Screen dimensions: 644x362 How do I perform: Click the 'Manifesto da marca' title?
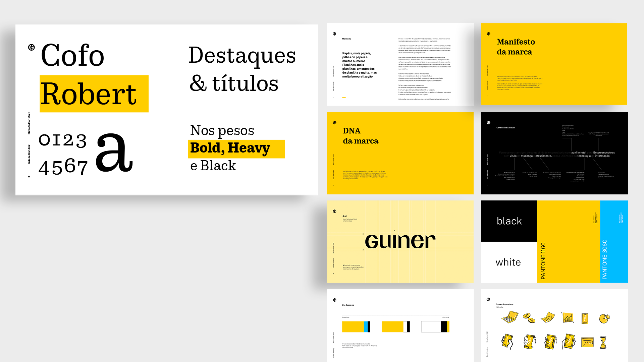(x=516, y=47)
